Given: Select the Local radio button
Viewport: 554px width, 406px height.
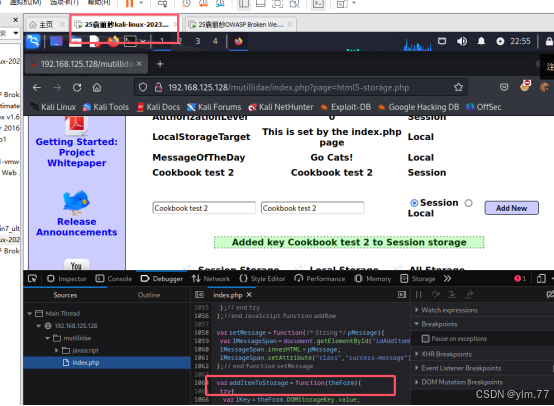Looking at the screenshot, I should click(468, 203).
